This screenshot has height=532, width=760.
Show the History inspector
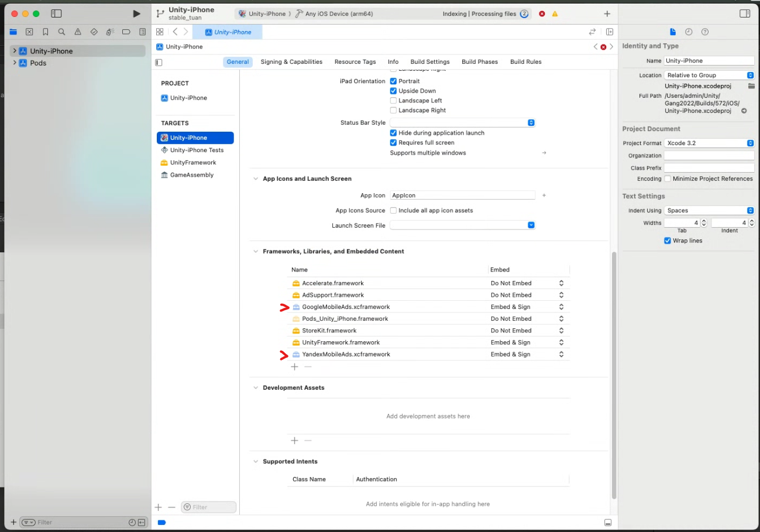pos(689,32)
